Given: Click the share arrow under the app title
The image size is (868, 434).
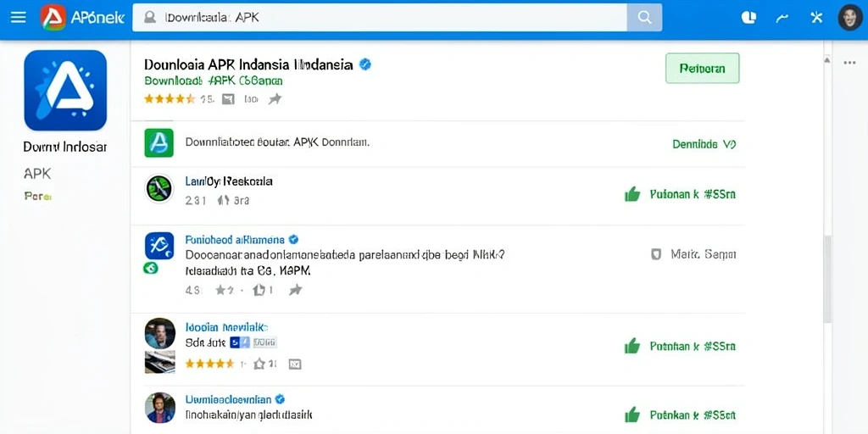Looking at the screenshot, I should pyautogui.click(x=275, y=99).
